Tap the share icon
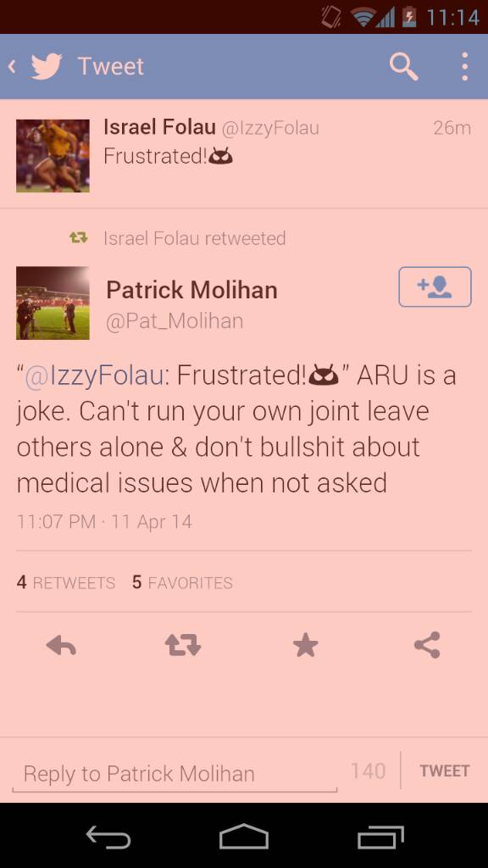This screenshot has height=868, width=488. [427, 645]
